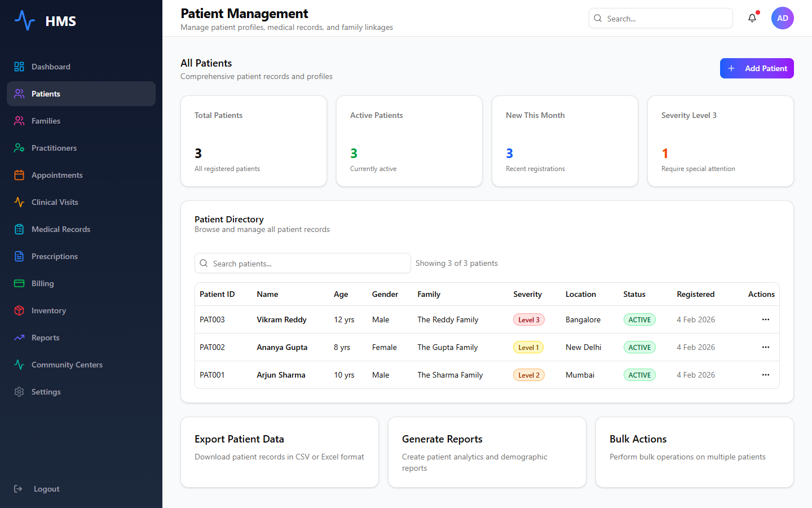
Task: Select Families in the sidebar
Action: coord(81,121)
